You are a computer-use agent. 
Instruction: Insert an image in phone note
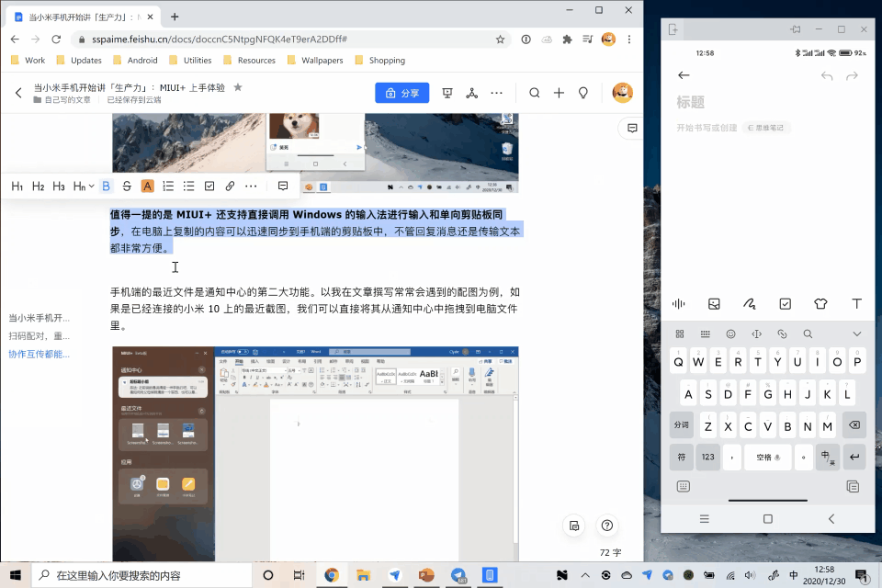714,304
